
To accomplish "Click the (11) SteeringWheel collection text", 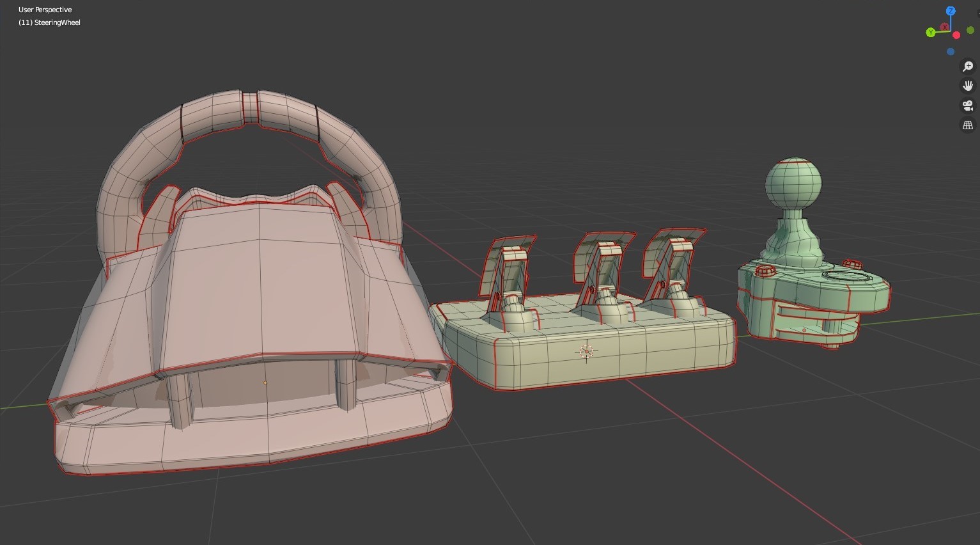I will [49, 22].
